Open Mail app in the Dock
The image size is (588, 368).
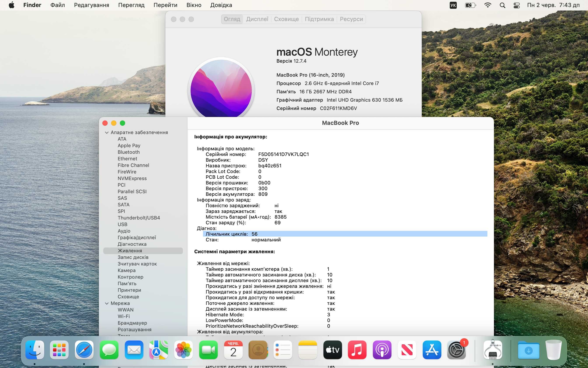point(134,350)
